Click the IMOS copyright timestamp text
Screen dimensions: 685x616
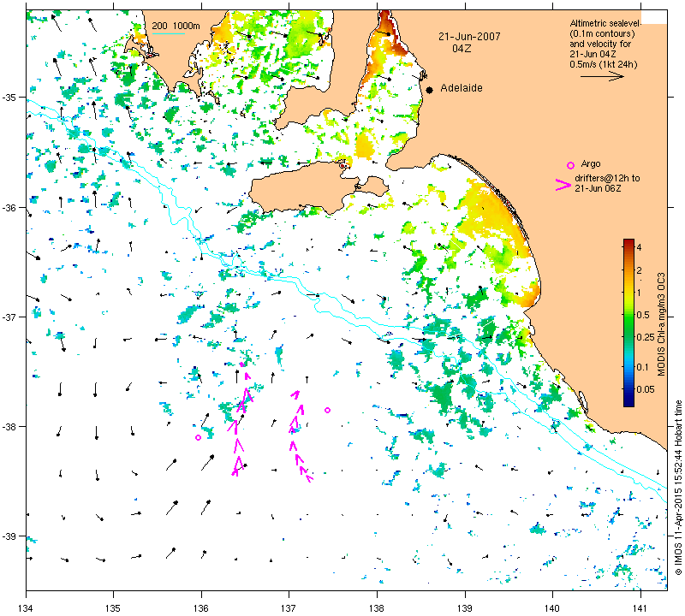tap(678, 488)
